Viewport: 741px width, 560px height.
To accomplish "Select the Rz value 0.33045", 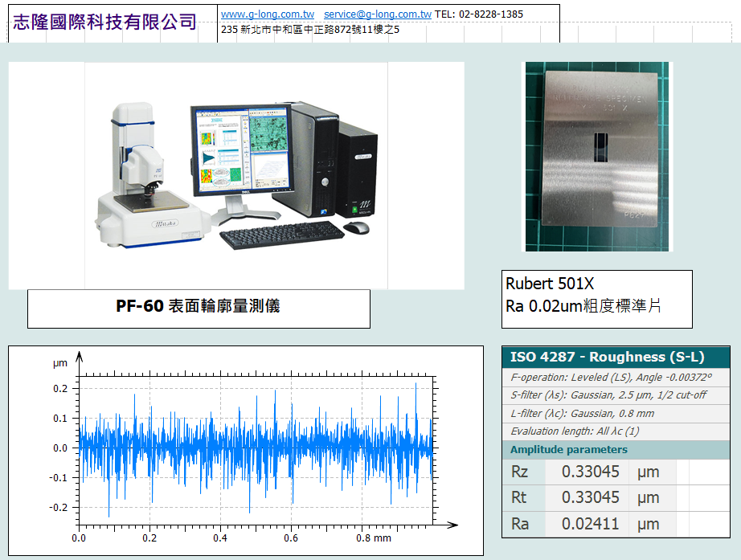I will click(590, 472).
